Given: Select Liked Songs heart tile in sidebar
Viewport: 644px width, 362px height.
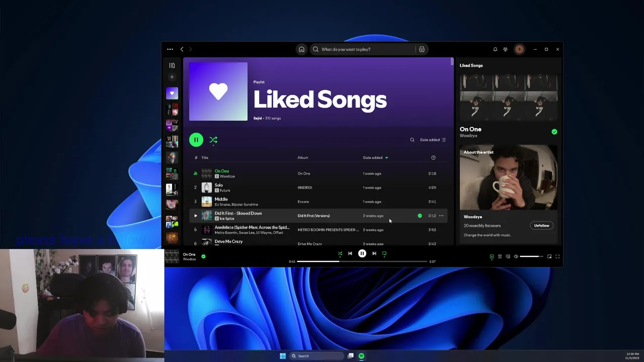Looking at the screenshot, I should coord(172,93).
